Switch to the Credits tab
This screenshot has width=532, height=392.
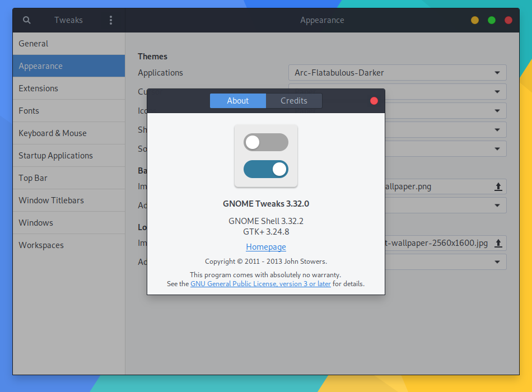pyautogui.click(x=294, y=101)
